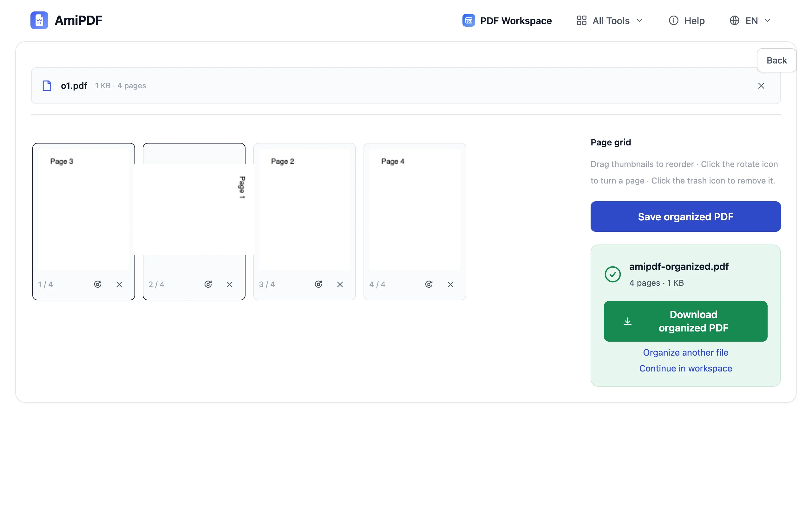Click the Page grid heading
The height and width of the screenshot is (508, 812).
coord(611,142)
